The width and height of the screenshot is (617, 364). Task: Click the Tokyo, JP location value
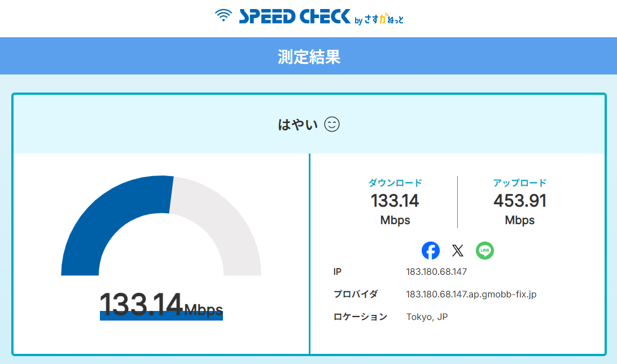tap(427, 317)
